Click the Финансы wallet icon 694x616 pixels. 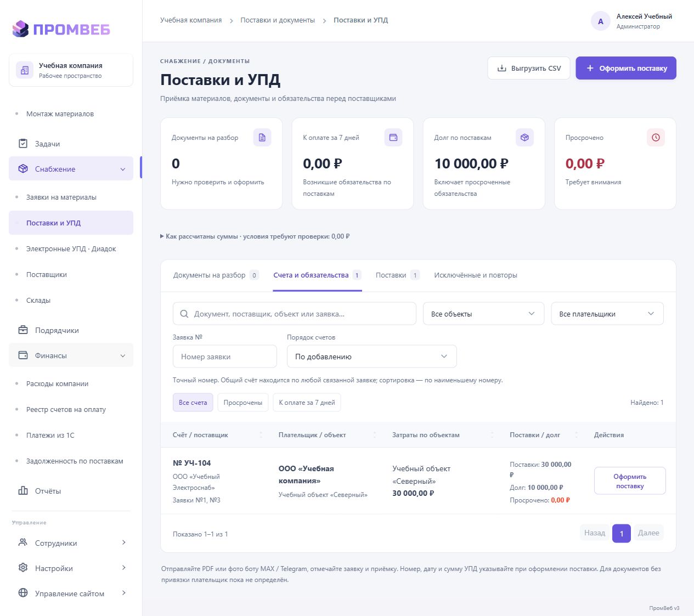tap(23, 355)
